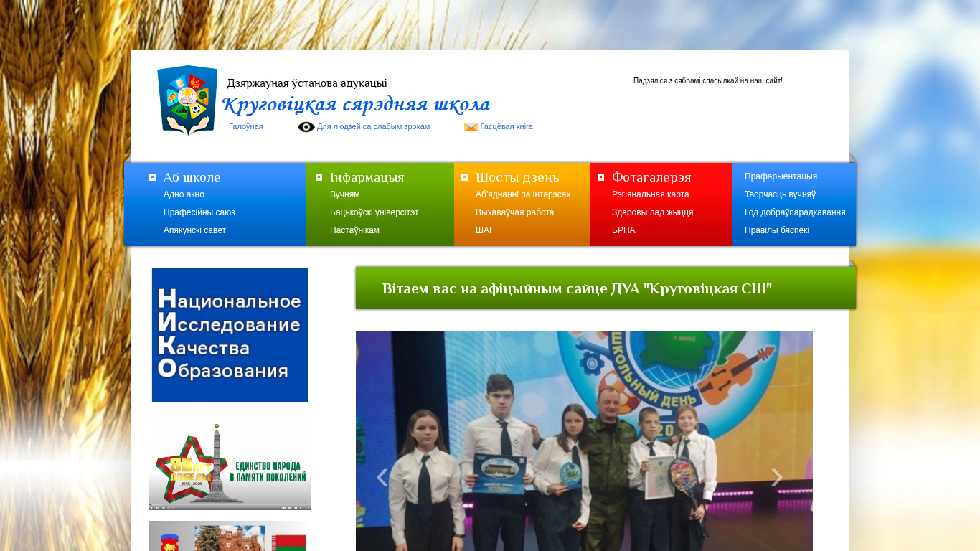This screenshot has width=980, height=551.
Task: Select Адно акно menu item
Action: click(x=184, y=194)
